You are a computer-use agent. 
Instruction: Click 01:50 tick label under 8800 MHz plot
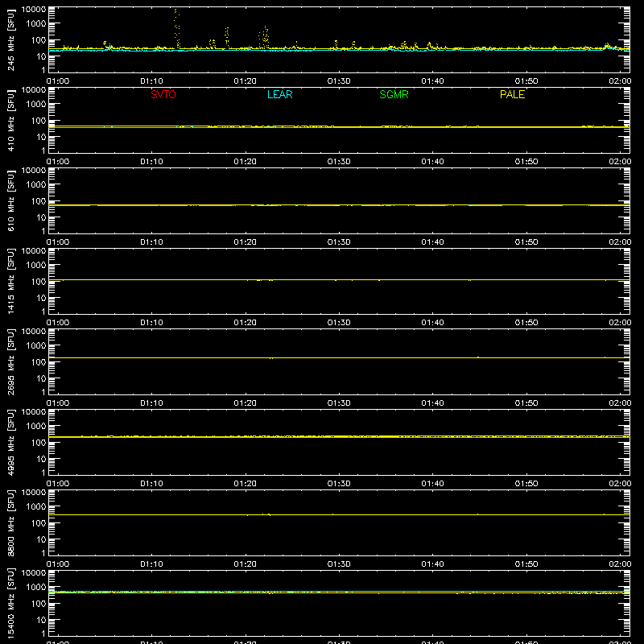(x=526, y=564)
